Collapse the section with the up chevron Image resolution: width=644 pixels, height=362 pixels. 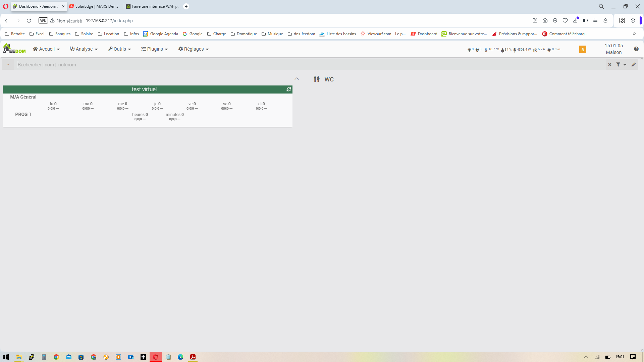point(297,79)
